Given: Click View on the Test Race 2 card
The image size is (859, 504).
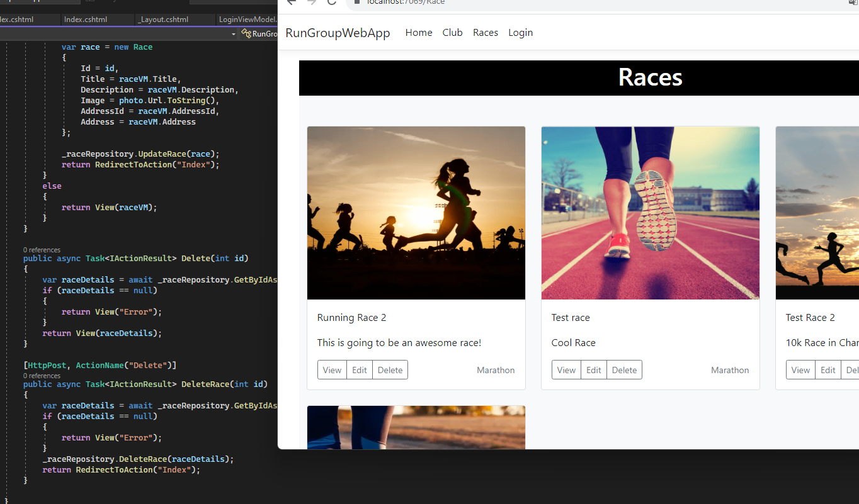Looking at the screenshot, I should point(800,370).
